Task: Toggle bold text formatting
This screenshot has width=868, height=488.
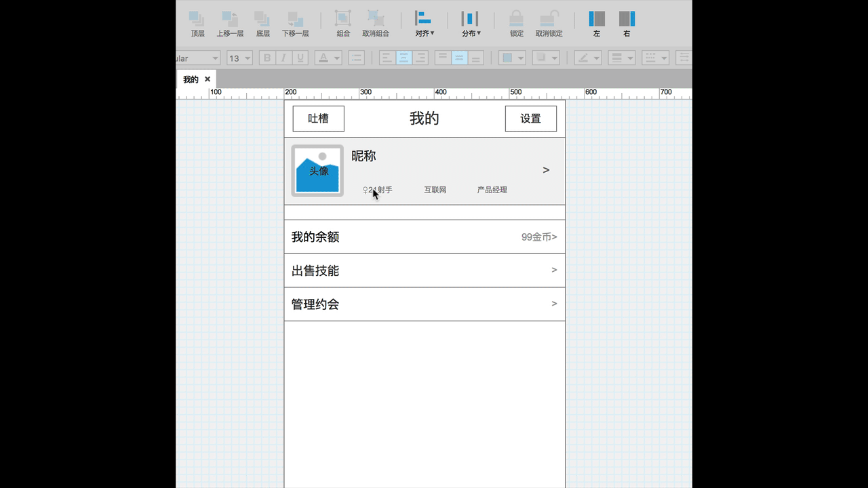Action: coord(267,58)
